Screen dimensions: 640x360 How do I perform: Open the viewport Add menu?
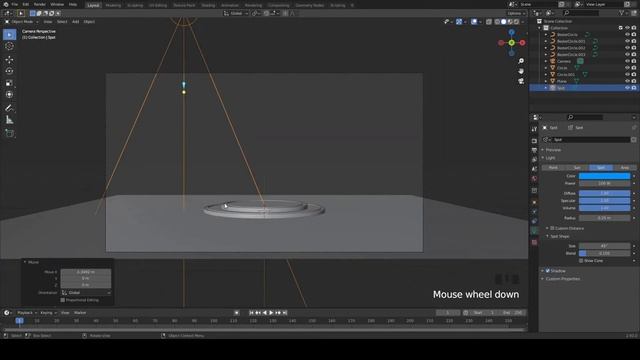[x=76, y=22]
